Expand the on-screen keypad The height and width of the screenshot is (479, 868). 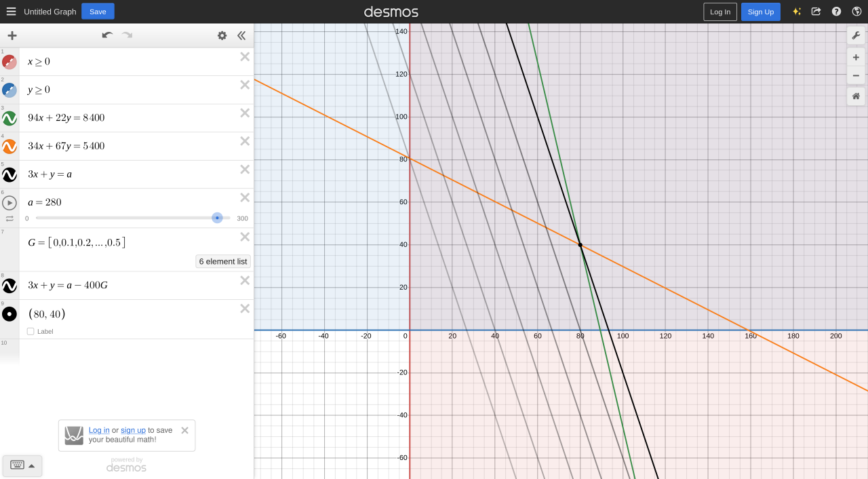(x=22, y=465)
